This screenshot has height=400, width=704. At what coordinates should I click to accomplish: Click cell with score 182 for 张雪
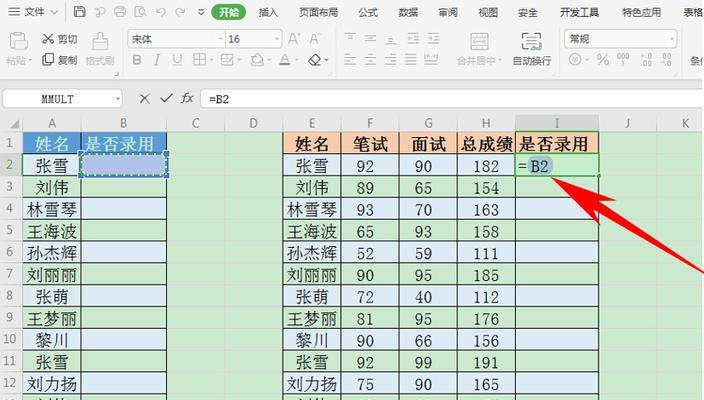486,166
